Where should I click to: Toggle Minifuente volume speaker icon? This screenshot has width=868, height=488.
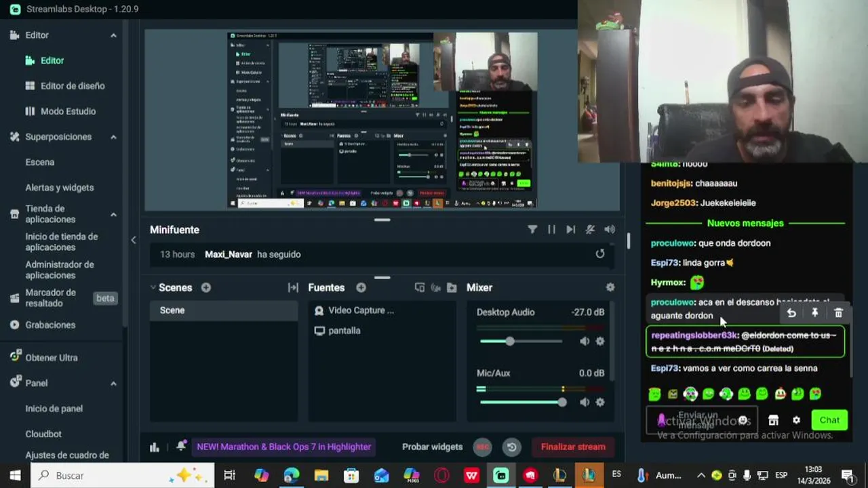(610, 230)
